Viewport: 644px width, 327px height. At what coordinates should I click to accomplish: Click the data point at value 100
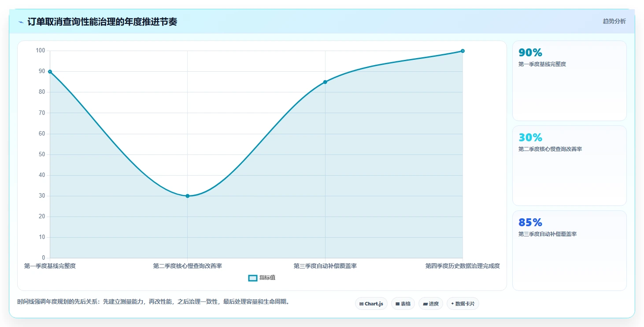click(463, 51)
